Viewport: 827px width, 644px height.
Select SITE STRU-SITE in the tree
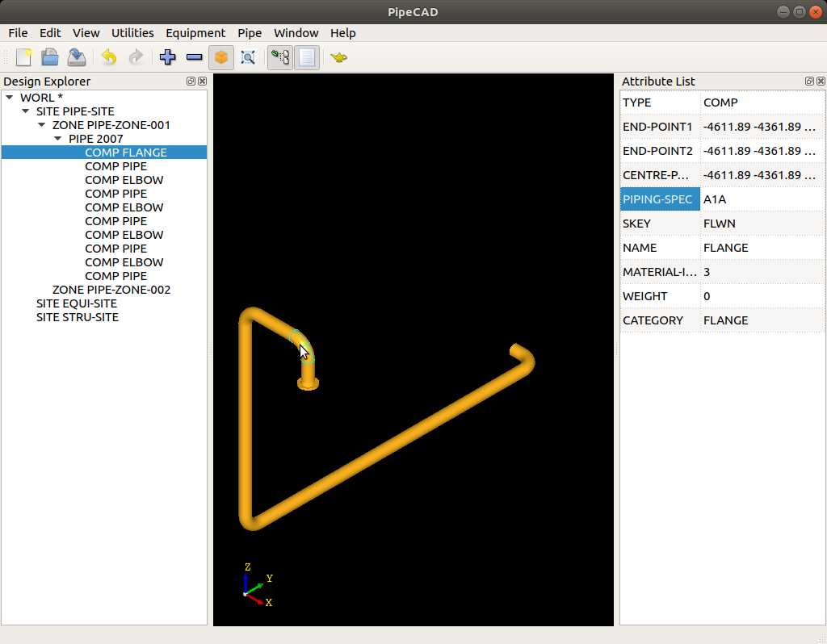pos(77,316)
